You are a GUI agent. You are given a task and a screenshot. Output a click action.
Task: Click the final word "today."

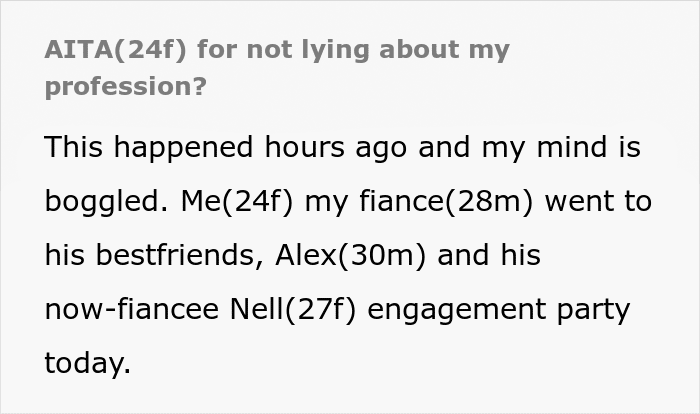point(88,363)
